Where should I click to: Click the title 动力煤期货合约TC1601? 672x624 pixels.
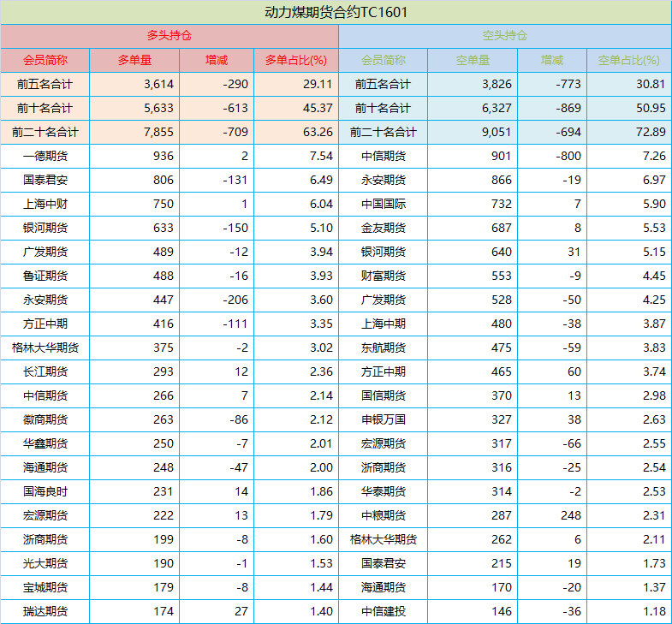pos(336,12)
